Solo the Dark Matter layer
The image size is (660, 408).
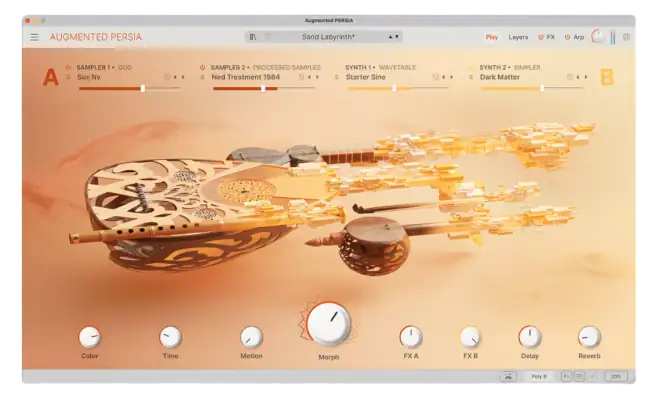pos(471,77)
